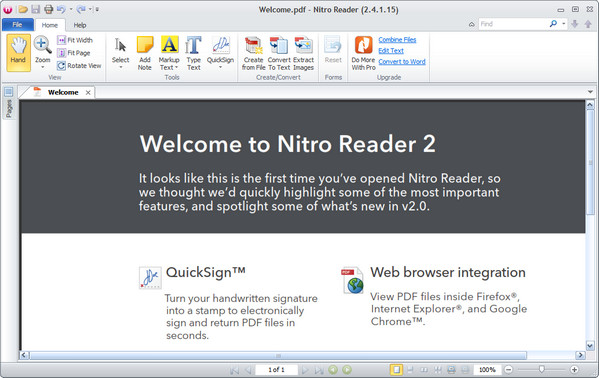
Task: Enable single page view mode
Action: (x=396, y=370)
